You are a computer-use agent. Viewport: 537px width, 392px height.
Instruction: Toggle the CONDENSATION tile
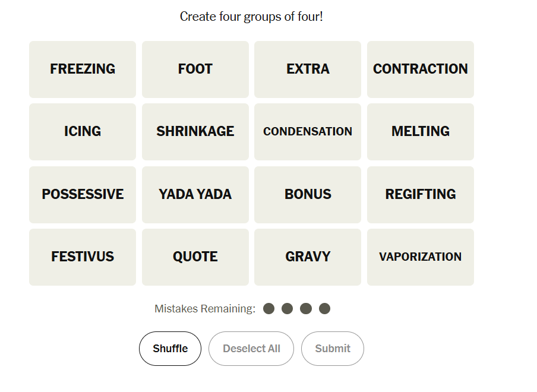tap(308, 132)
